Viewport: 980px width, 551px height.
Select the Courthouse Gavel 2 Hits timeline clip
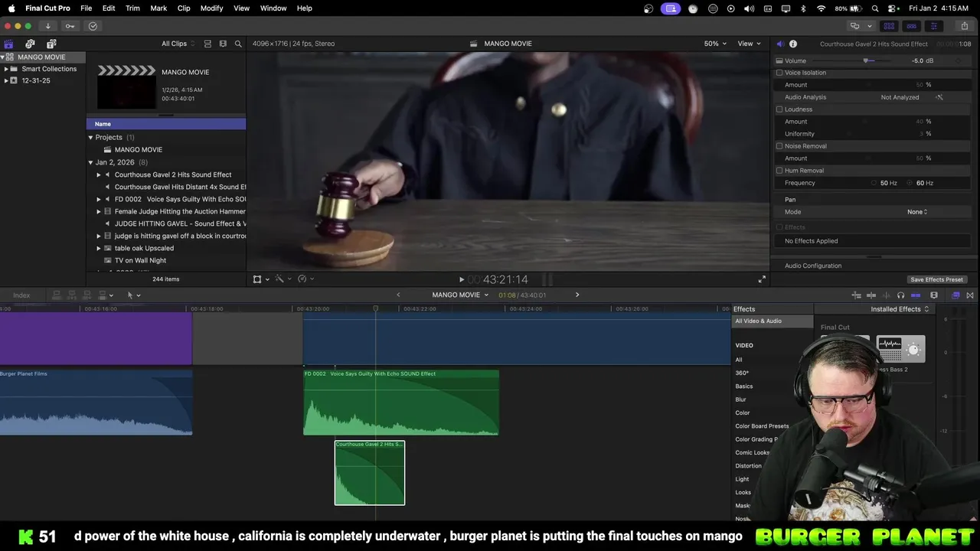click(370, 473)
